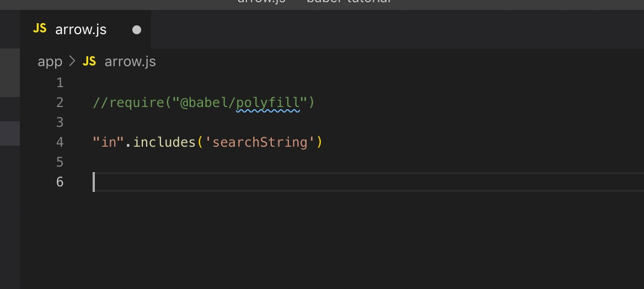Click the unsaved-changes dot on the arrow.js tab
The height and width of the screenshot is (289, 644).
[137, 30]
